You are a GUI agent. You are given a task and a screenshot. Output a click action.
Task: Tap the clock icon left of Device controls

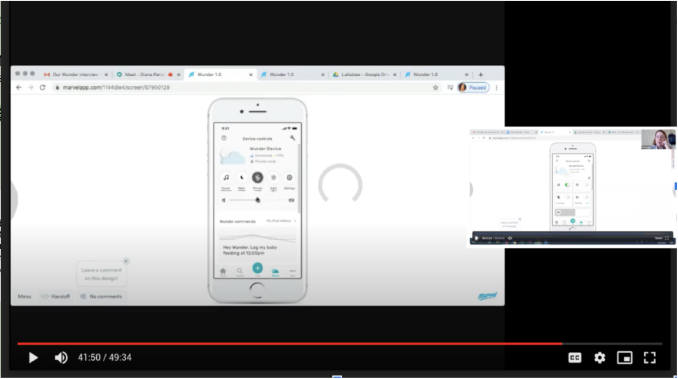(x=224, y=138)
